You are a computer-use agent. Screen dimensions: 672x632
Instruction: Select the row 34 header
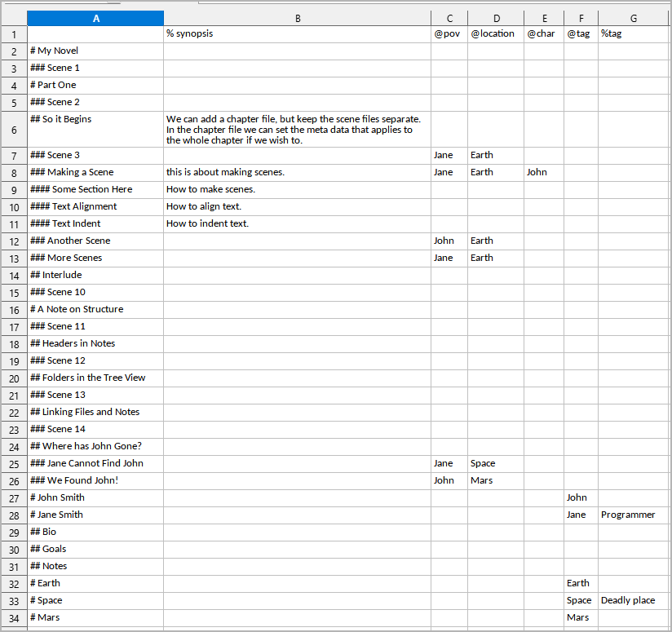click(x=14, y=618)
